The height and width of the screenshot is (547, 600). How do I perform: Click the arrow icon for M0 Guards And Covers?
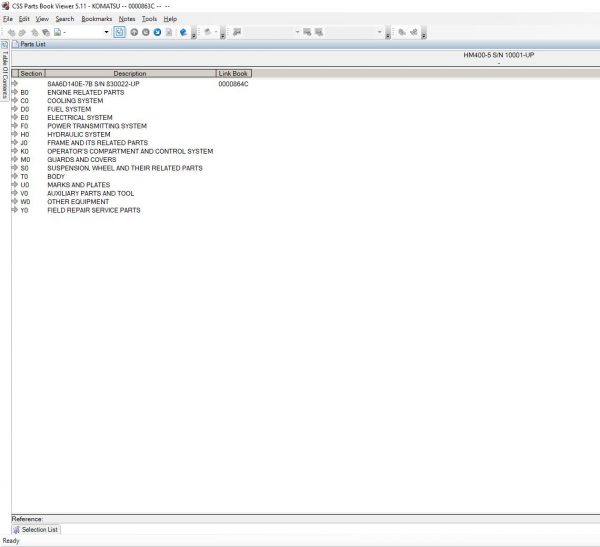(x=15, y=160)
